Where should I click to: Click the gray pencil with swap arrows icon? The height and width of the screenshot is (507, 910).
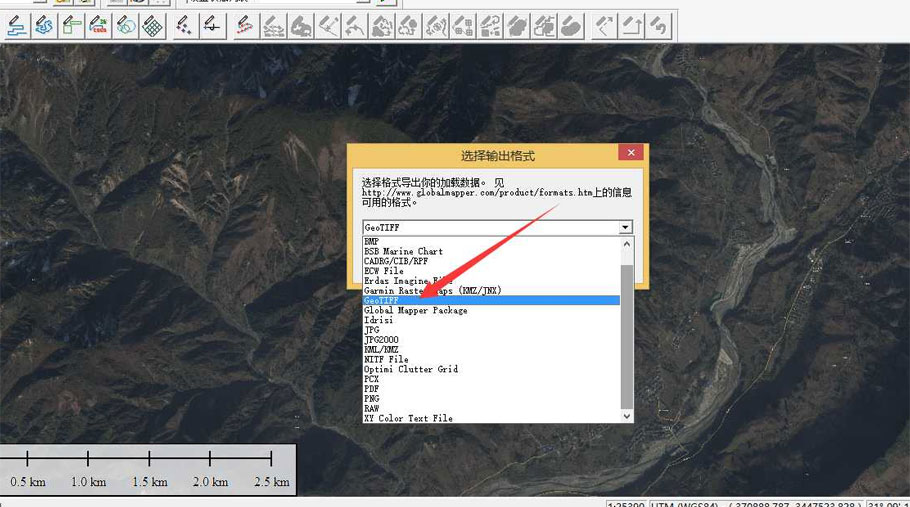pyautogui.click(x=490, y=26)
